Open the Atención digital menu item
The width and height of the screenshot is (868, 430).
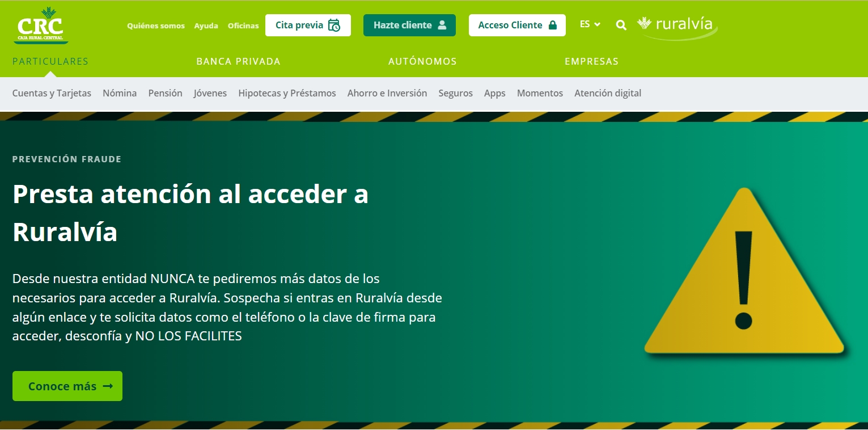pyautogui.click(x=608, y=93)
